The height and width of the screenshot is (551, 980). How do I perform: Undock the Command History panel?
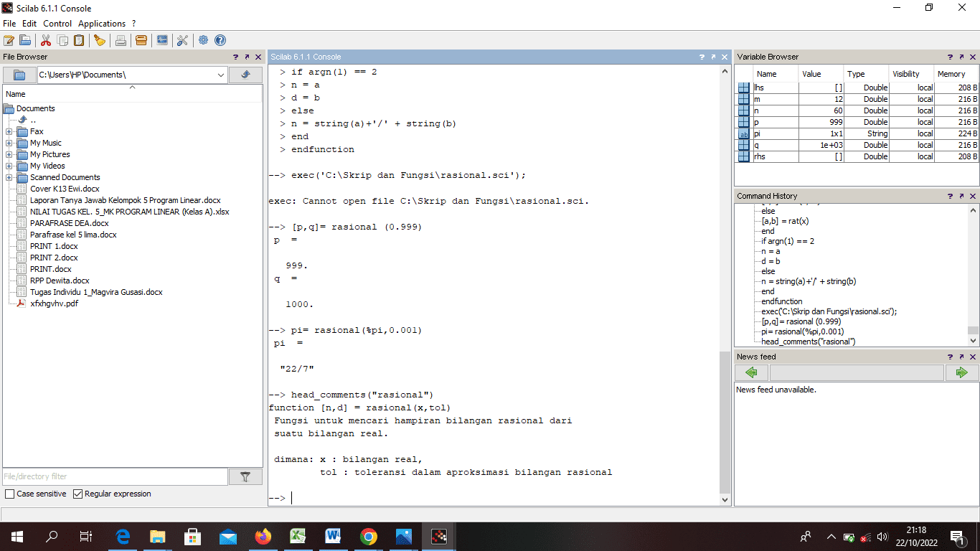[961, 196]
